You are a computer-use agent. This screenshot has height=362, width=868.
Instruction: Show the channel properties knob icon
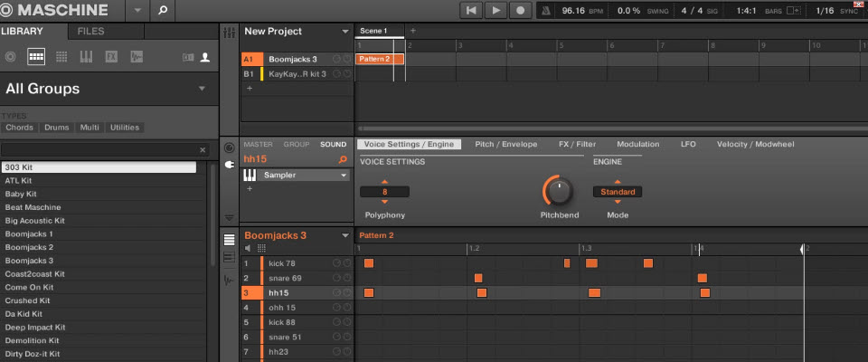point(229,148)
